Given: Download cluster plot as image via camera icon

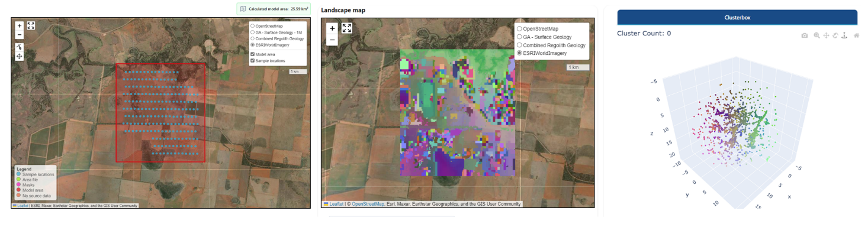Looking at the screenshot, I should click(x=805, y=35).
